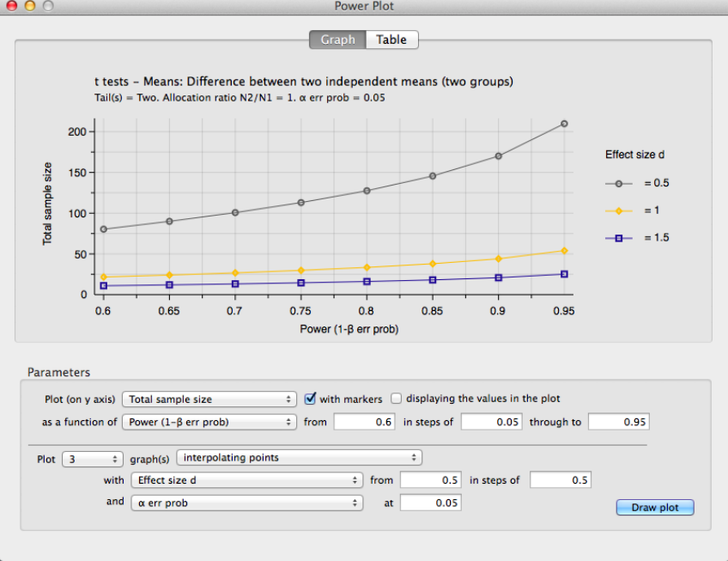Click the yellow diamond legend marker '= 1'

(x=618, y=211)
